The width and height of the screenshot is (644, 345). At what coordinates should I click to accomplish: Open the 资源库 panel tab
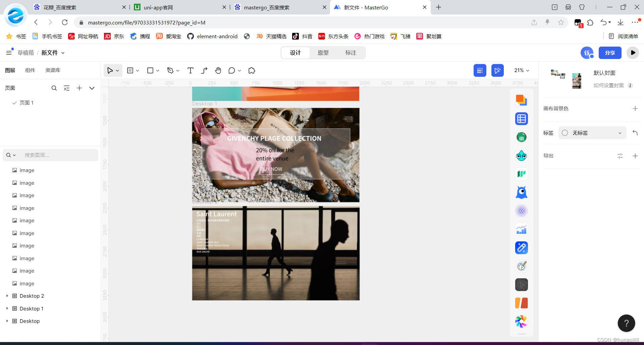click(53, 70)
